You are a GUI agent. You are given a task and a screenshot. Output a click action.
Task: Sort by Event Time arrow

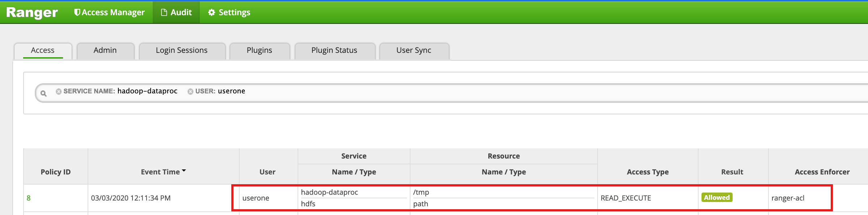click(x=184, y=171)
